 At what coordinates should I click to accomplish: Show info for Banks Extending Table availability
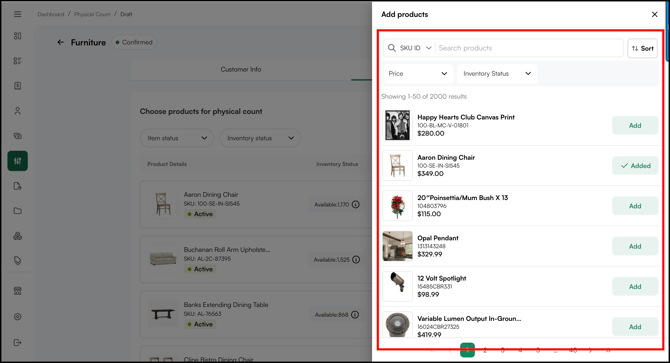click(355, 315)
